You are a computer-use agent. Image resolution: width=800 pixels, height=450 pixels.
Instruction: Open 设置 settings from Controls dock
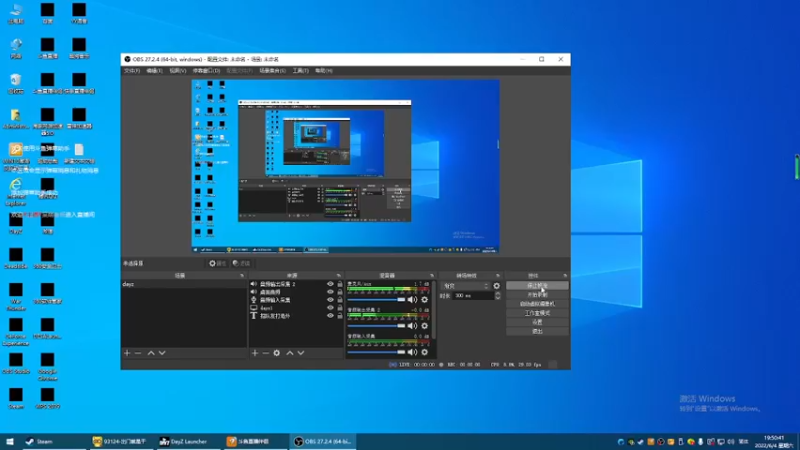pos(537,322)
